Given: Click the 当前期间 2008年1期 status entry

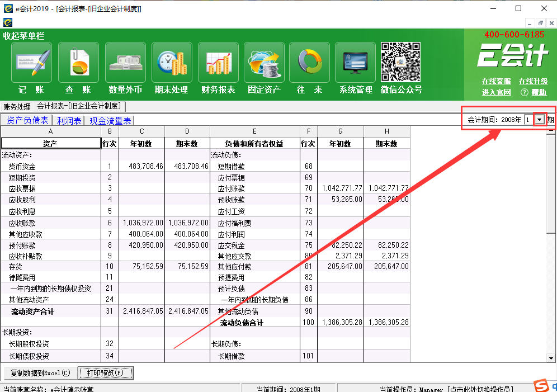Looking at the screenshot, I should 289,389.
